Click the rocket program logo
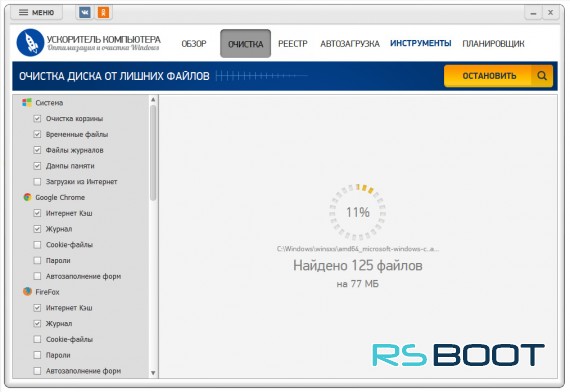The height and width of the screenshot is (392, 570). coord(30,43)
